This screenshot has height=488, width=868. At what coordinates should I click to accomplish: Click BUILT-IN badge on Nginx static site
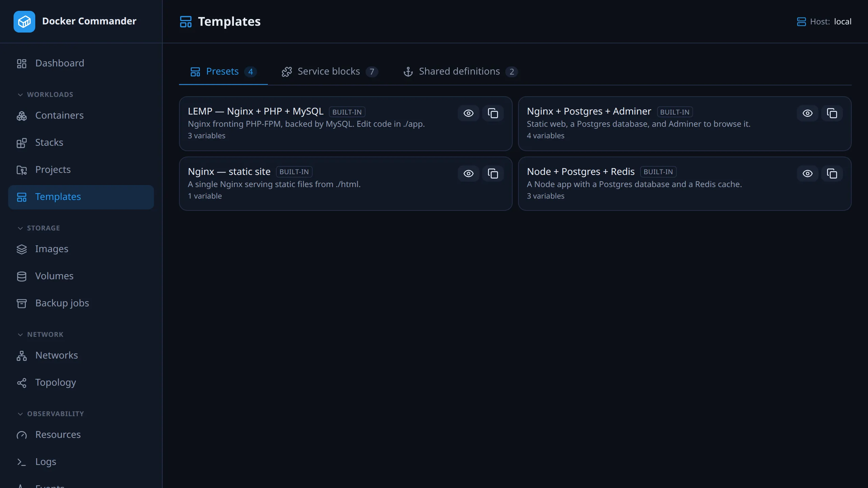point(294,172)
